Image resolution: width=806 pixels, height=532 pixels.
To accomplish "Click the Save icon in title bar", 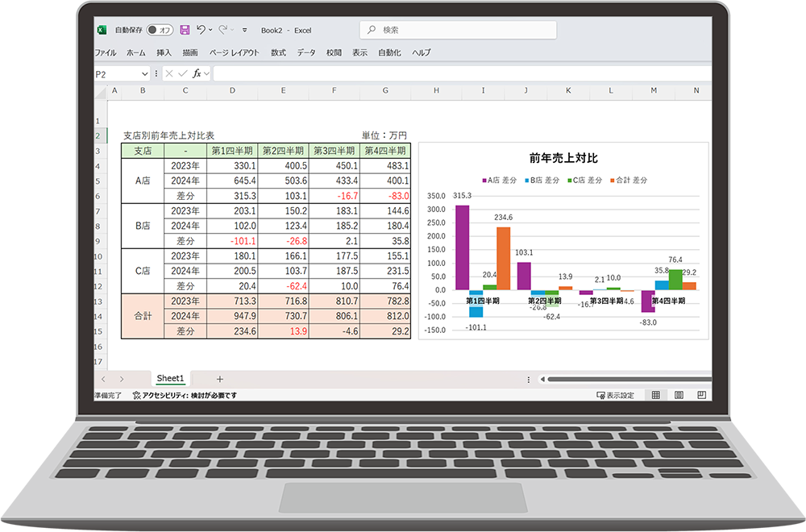I will [185, 30].
